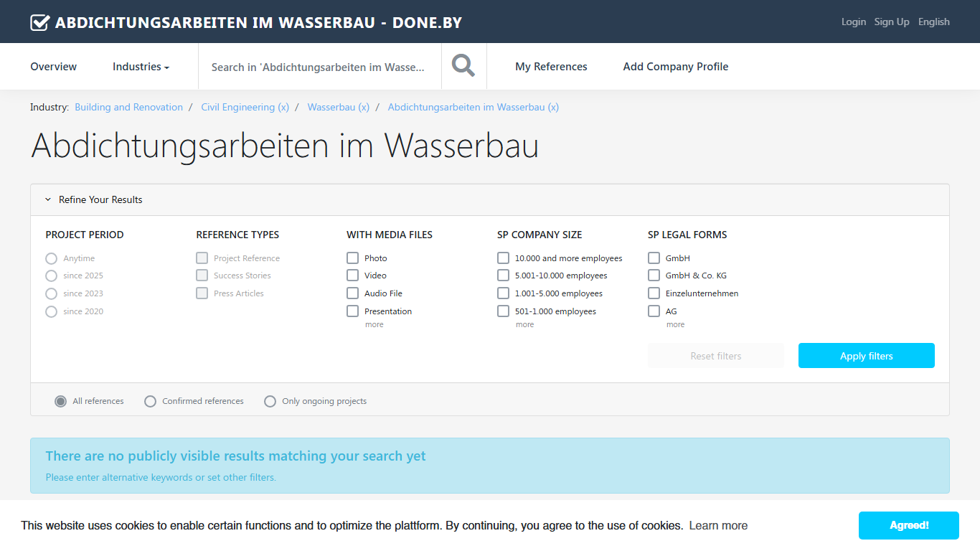
Task: Click the site title ABDICHTUNGSARBEITEN IM WASSERBAU - DONE.BY
Action: click(x=258, y=22)
